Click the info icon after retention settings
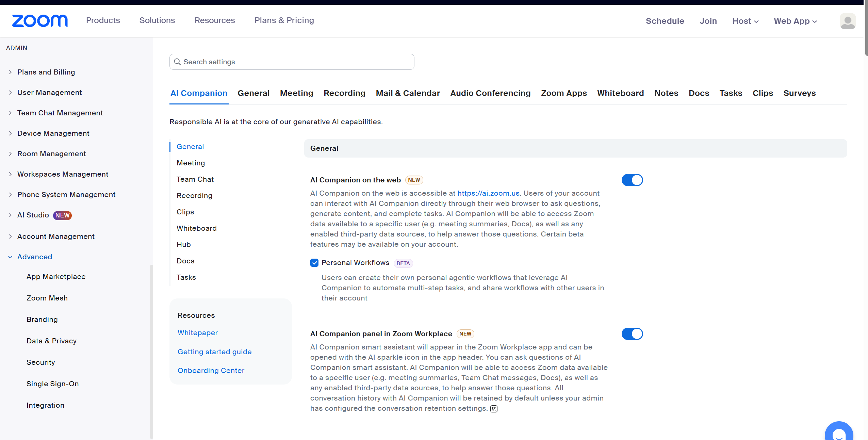 pyautogui.click(x=494, y=409)
